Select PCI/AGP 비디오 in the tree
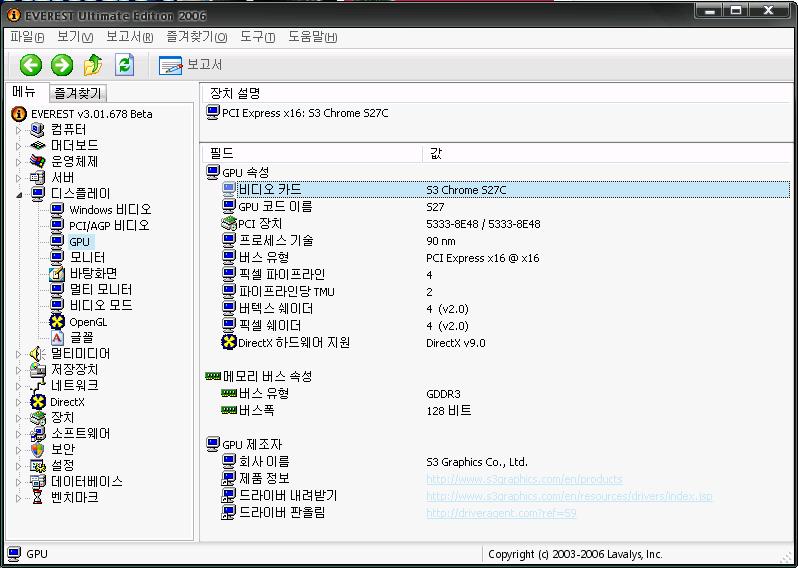Viewport: 798px width, 568px height. click(x=109, y=225)
